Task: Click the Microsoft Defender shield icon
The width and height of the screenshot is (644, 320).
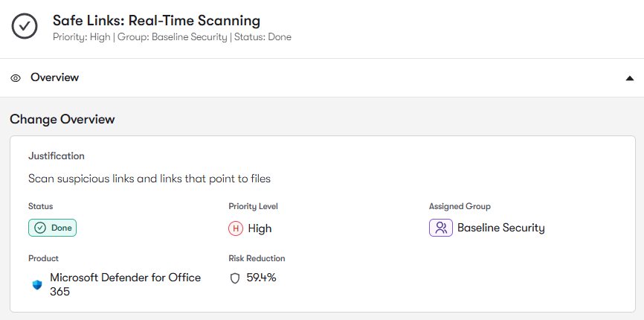Action: point(37,284)
